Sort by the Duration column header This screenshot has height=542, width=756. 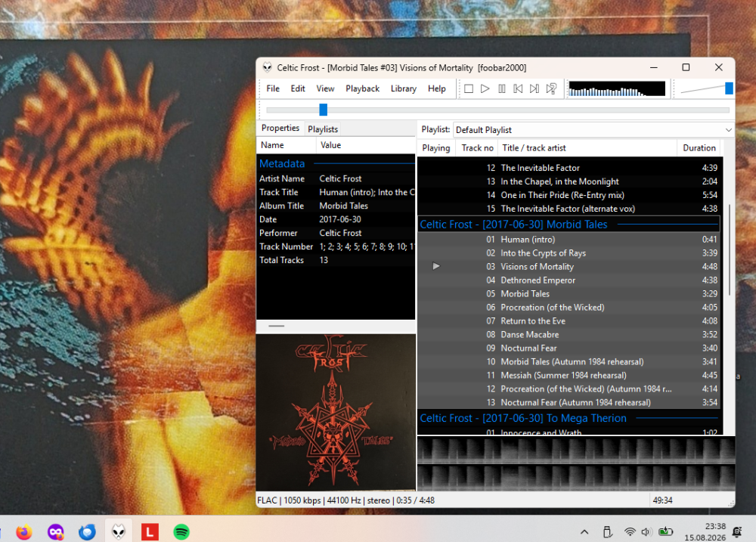click(x=699, y=148)
